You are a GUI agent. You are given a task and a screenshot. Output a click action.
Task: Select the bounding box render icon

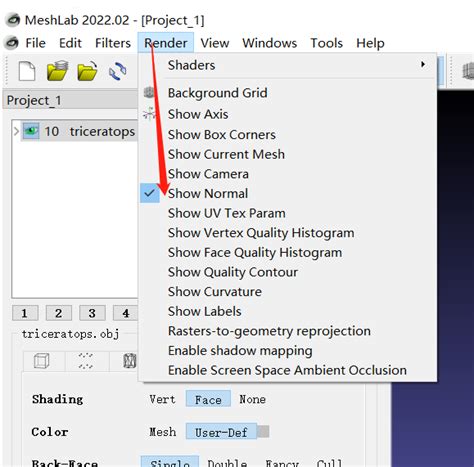42,361
